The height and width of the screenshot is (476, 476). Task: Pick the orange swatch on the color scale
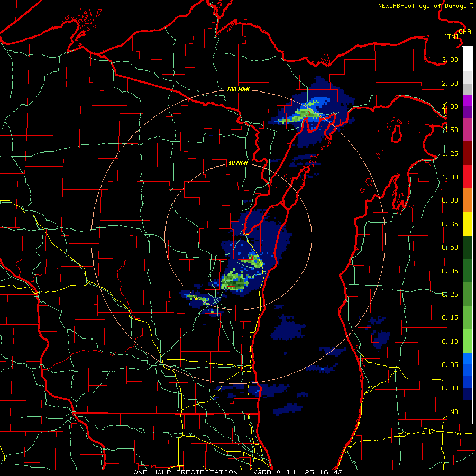[x=467, y=200]
